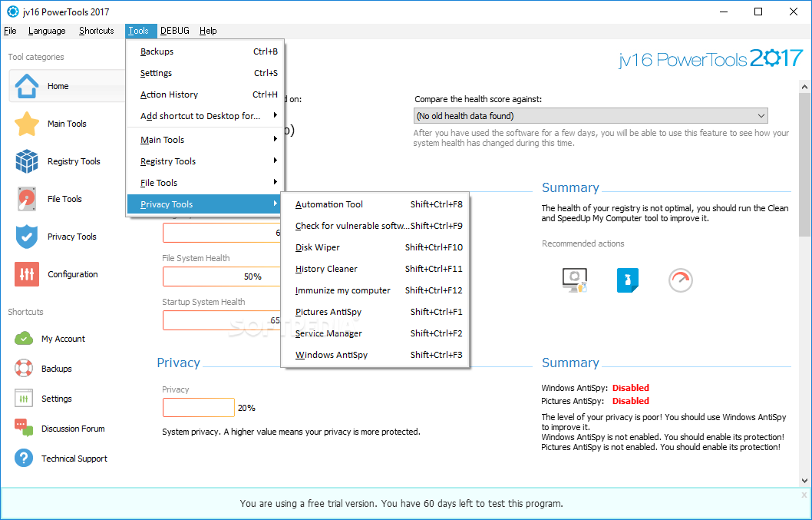Click the File System Health progress bar
Viewport: 812px width, 520px height.
click(x=222, y=277)
